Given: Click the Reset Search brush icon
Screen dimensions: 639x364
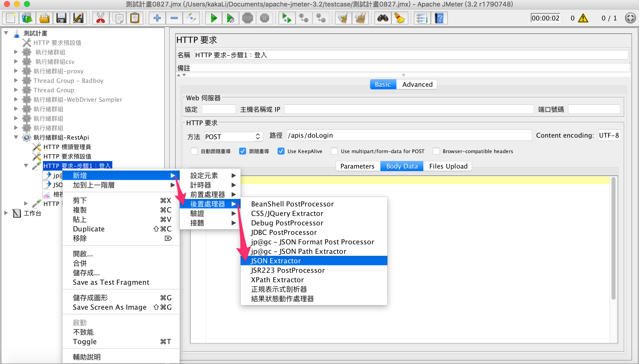Looking at the screenshot, I should [x=400, y=18].
